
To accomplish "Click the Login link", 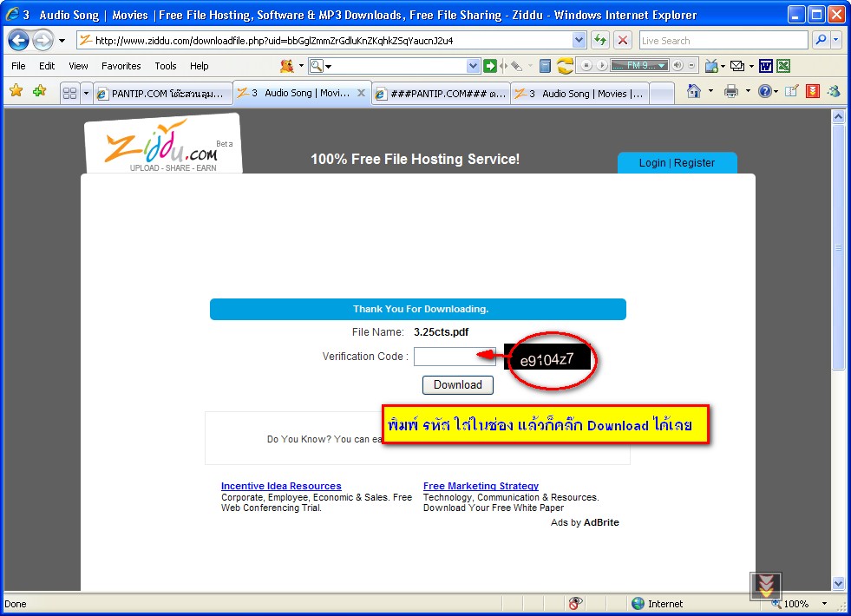I will tap(651, 163).
